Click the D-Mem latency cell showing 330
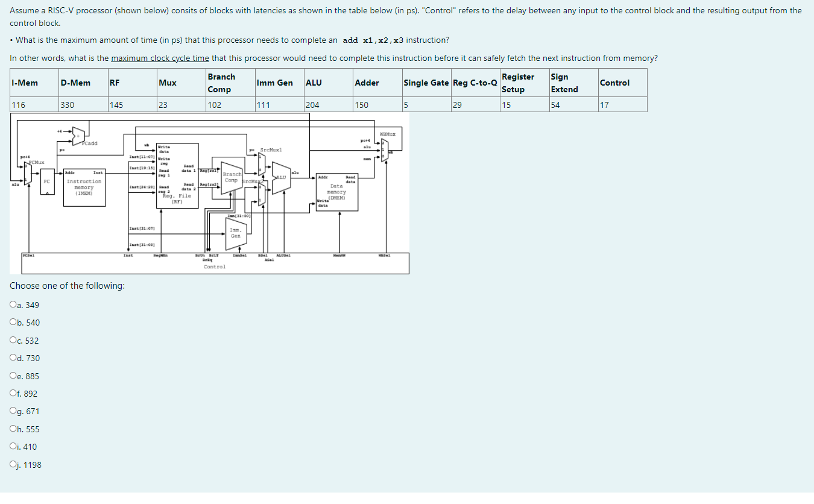Viewport: 814px width, 504px height. click(x=66, y=104)
